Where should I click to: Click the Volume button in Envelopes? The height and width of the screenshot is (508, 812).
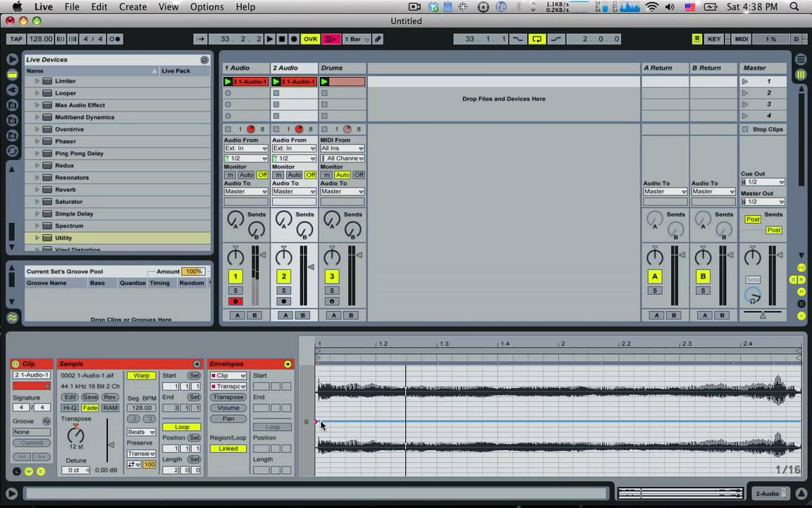point(228,408)
